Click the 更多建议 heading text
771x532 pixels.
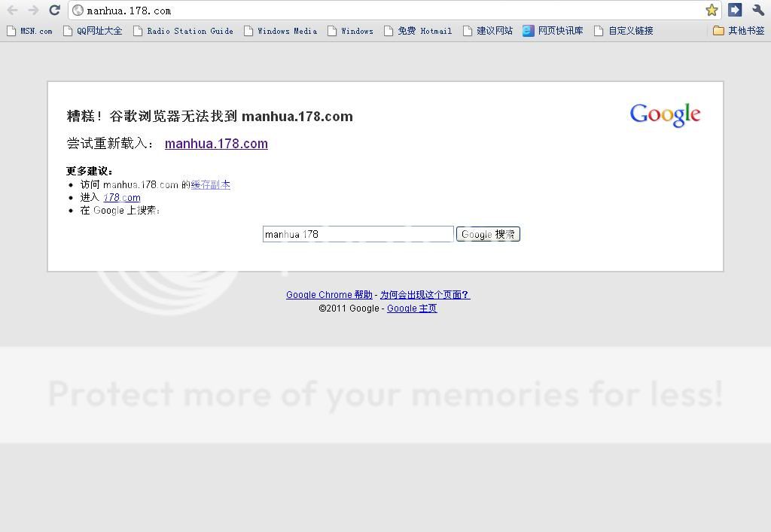tap(90, 171)
